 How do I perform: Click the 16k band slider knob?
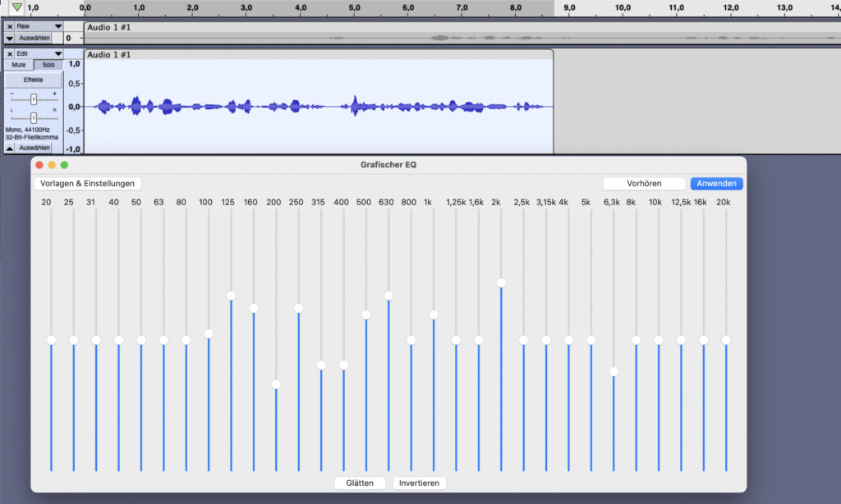[704, 340]
